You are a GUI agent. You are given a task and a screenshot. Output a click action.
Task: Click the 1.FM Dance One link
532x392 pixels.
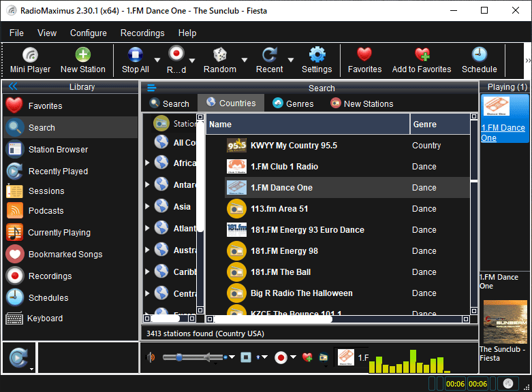pyautogui.click(x=503, y=133)
